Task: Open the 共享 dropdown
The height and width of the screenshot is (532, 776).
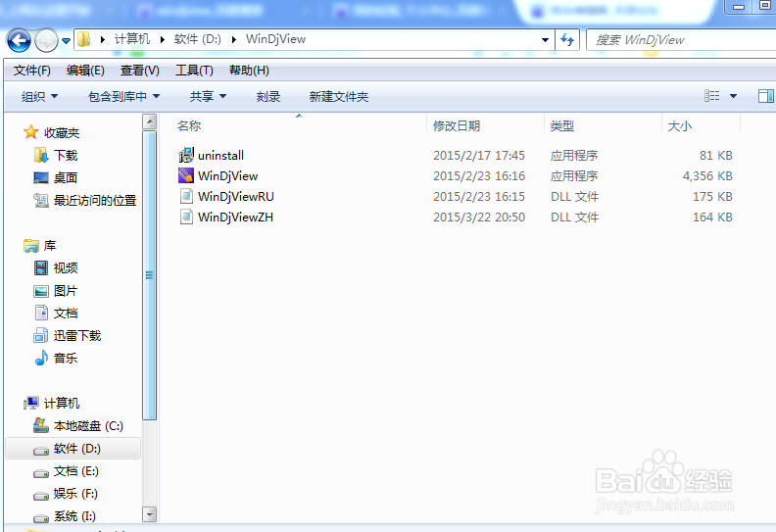Action: (208, 96)
